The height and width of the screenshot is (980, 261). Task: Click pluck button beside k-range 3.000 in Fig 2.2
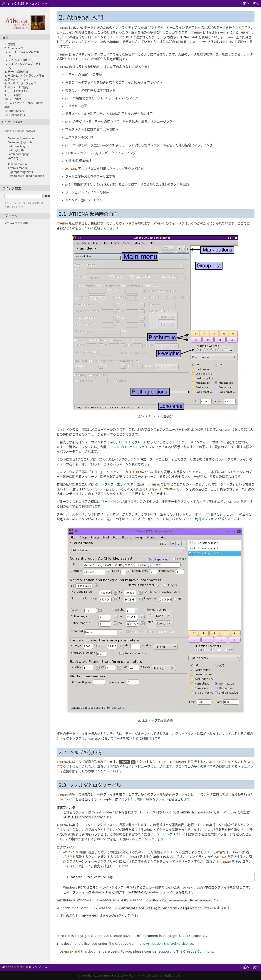tap(98, 646)
